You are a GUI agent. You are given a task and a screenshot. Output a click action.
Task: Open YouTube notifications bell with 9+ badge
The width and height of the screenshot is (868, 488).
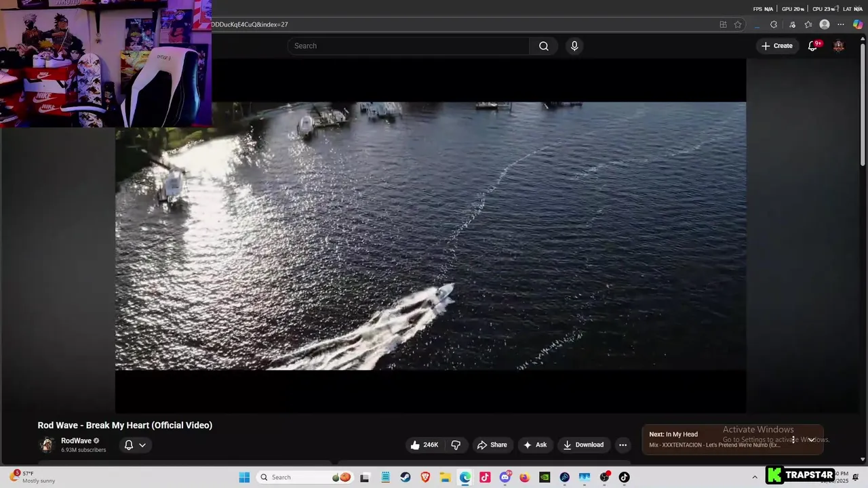(812, 46)
